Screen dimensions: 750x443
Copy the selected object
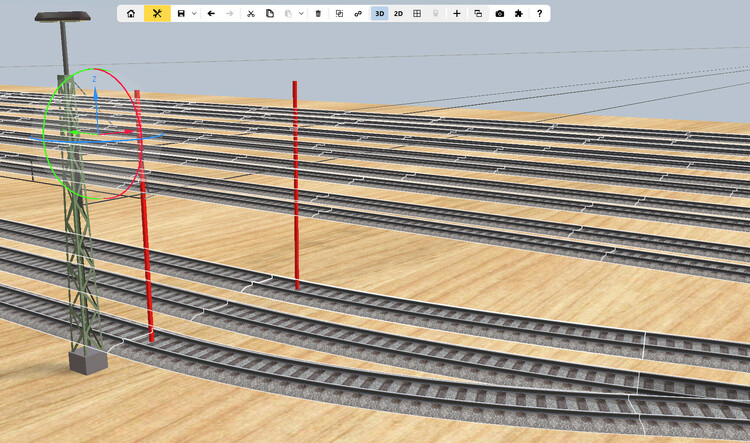[270, 13]
